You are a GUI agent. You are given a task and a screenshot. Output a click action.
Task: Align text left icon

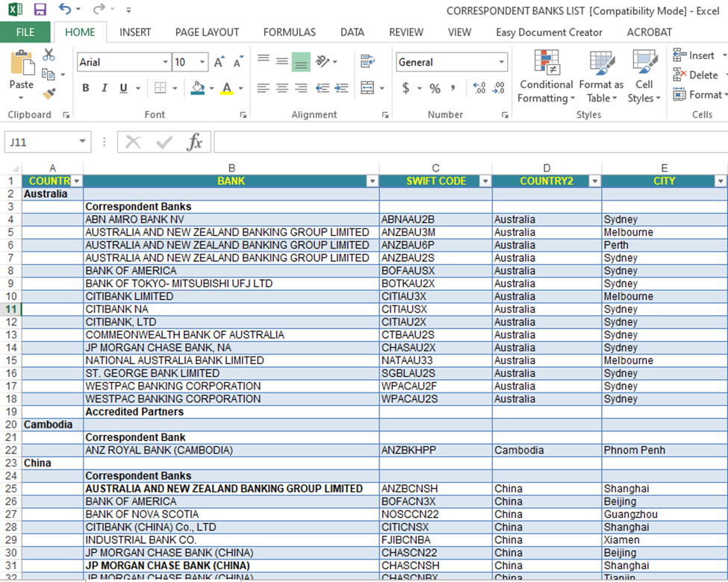click(264, 88)
